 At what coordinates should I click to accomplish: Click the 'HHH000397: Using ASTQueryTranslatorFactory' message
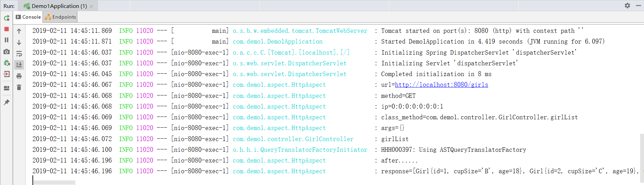(453, 150)
